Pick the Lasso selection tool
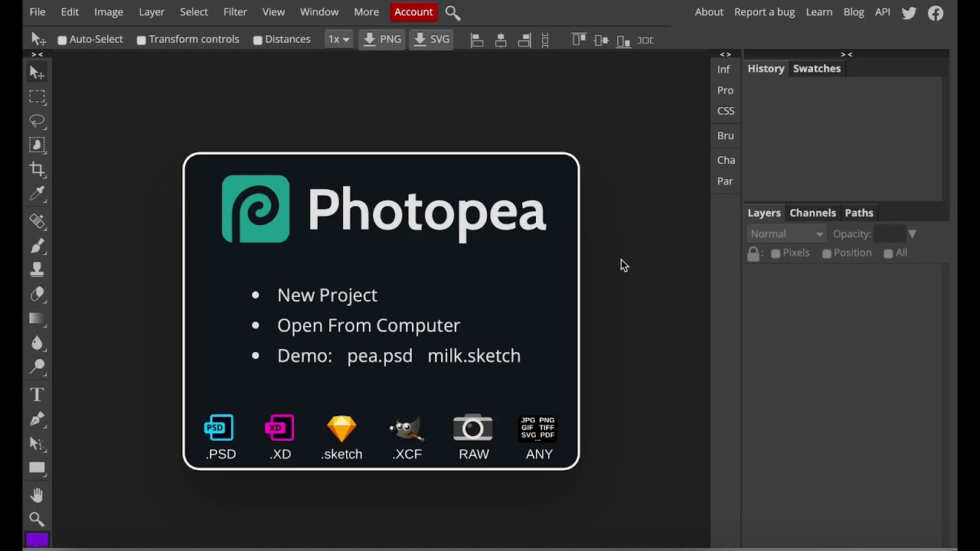This screenshot has height=551, width=980. click(x=37, y=121)
